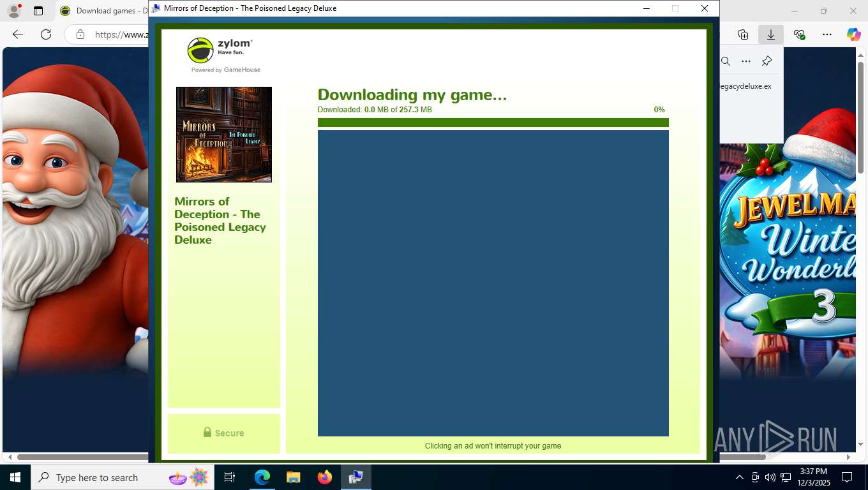The image size is (868, 490).
Task: Open Firefox from taskbar
Action: pos(325,477)
